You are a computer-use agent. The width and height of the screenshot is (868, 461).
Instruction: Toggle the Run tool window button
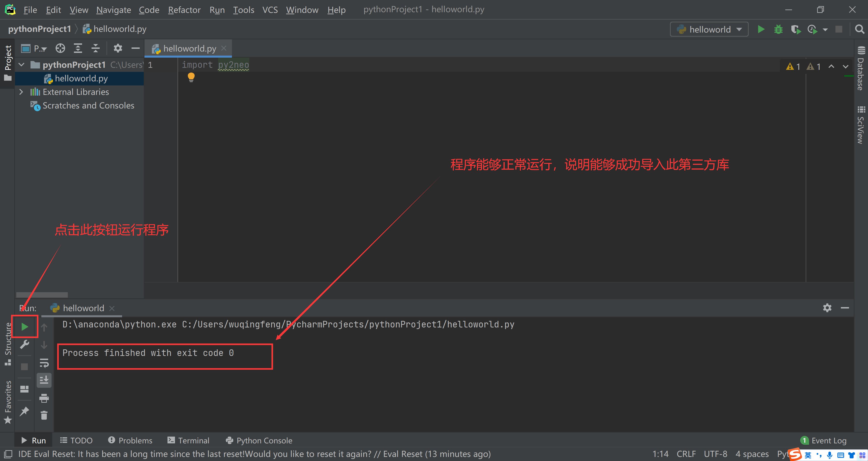(x=34, y=440)
